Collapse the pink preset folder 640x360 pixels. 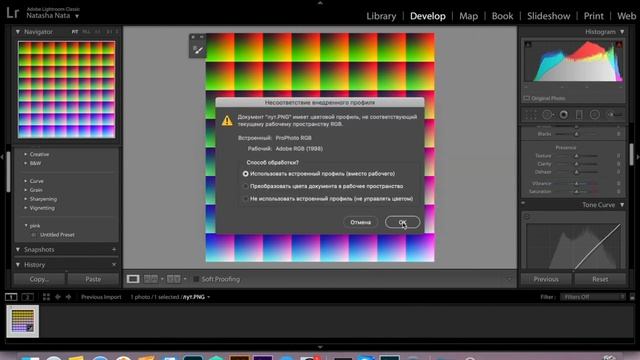pyautogui.click(x=26, y=225)
